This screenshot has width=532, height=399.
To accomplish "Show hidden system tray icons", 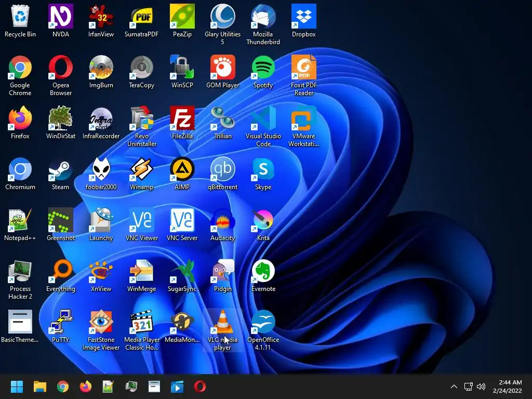I will (454, 387).
